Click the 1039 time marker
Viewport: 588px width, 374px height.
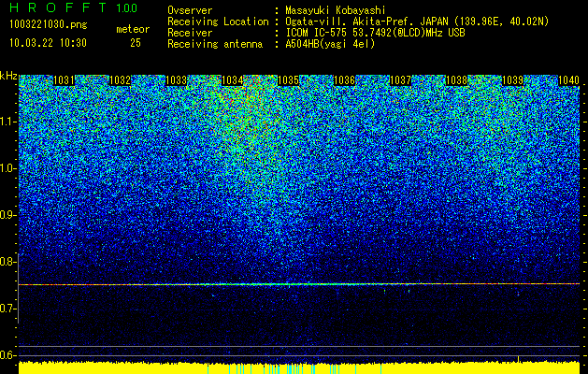coord(512,80)
